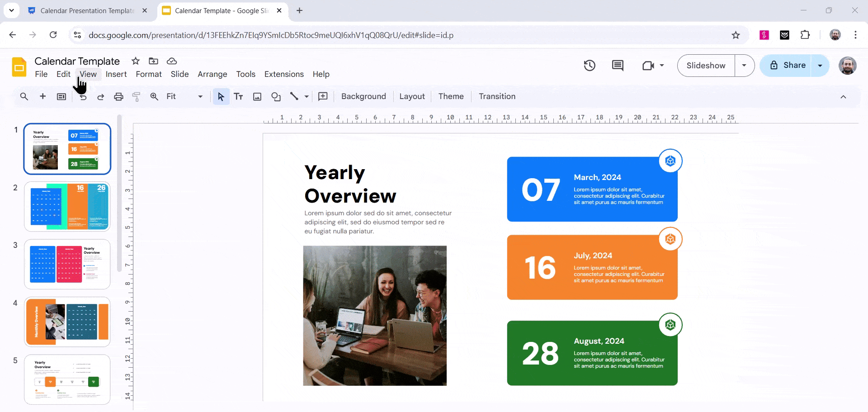Open the Background settings
Image resolution: width=868 pixels, height=412 pixels.
tap(363, 96)
